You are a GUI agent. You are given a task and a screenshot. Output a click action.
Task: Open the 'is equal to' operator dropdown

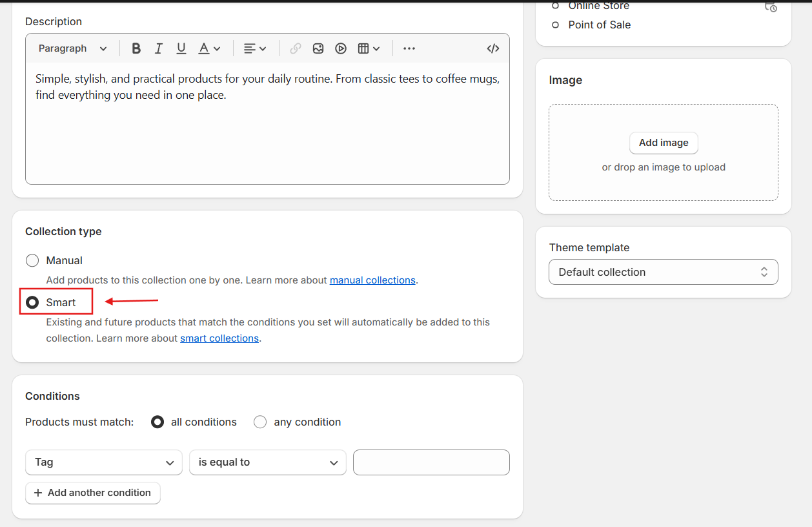click(x=267, y=462)
